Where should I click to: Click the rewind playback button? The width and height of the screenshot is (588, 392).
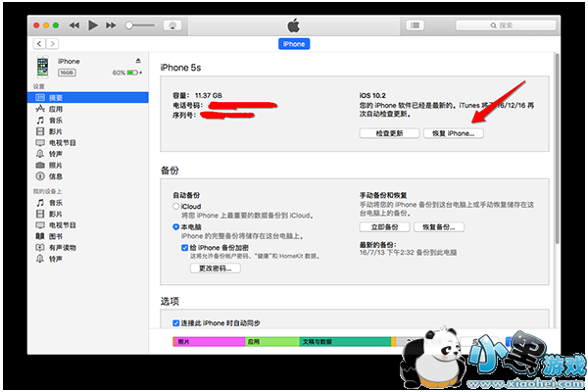click(74, 25)
